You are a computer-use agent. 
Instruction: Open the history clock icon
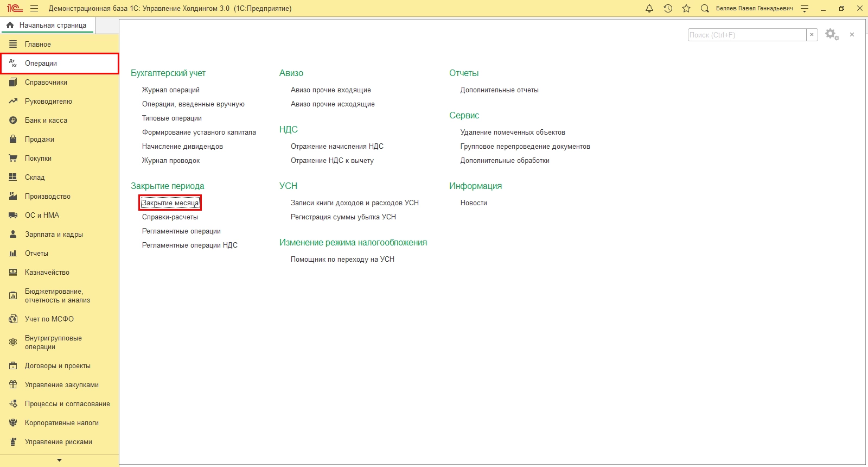pos(668,9)
